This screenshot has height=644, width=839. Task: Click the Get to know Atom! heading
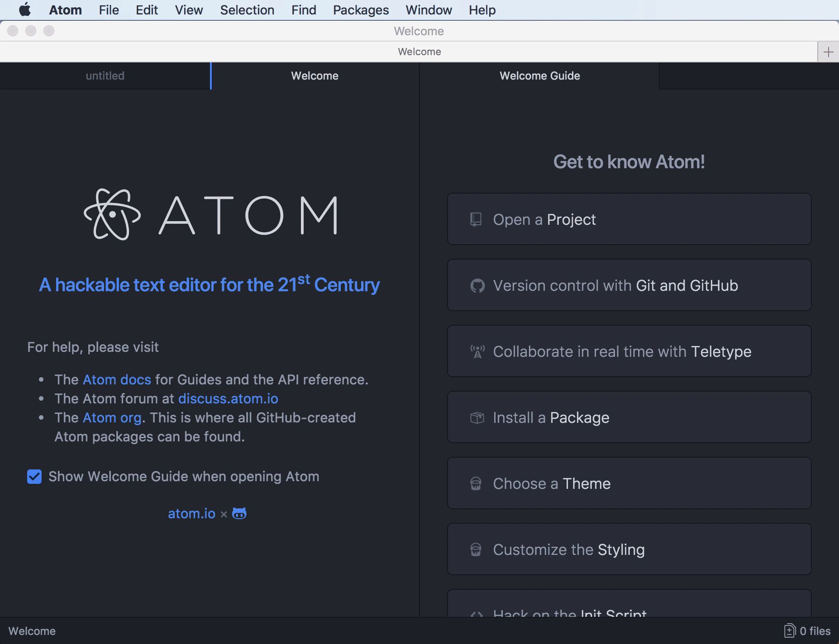pos(629,162)
